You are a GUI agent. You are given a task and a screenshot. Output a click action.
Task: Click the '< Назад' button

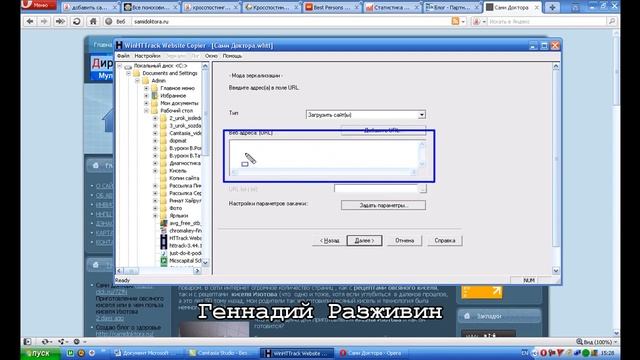tap(329, 240)
